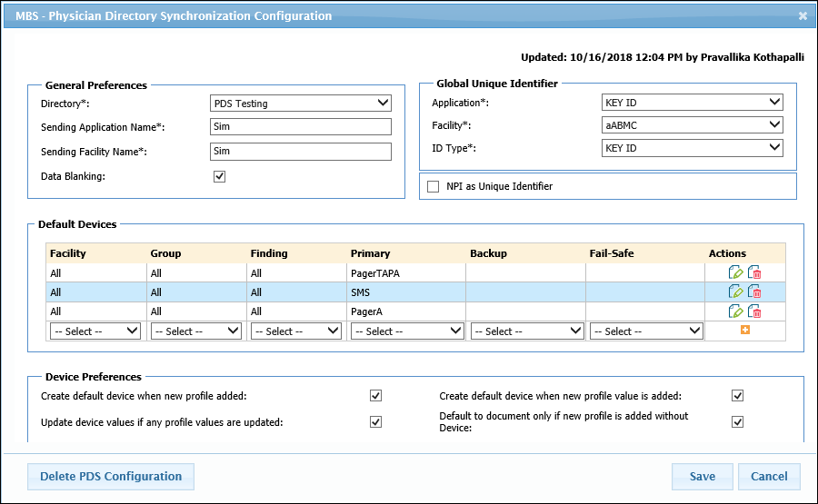Screen dimensions: 818x504
Task: Toggle the Data Blanking checkbox
Action: tap(219, 177)
